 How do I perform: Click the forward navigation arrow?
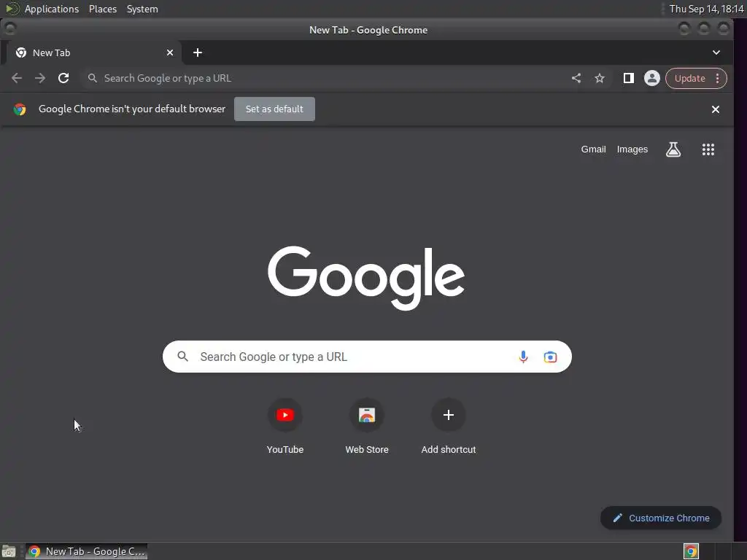(x=40, y=78)
